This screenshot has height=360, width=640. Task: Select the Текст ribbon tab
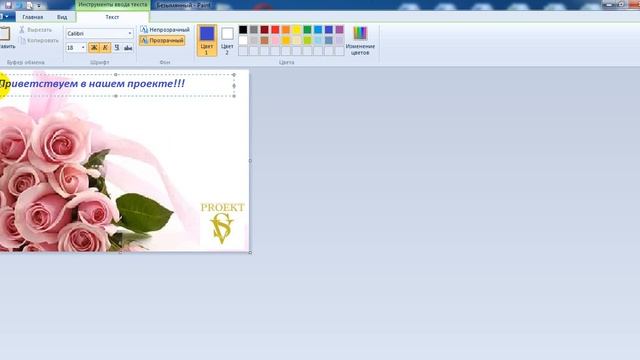(112, 17)
